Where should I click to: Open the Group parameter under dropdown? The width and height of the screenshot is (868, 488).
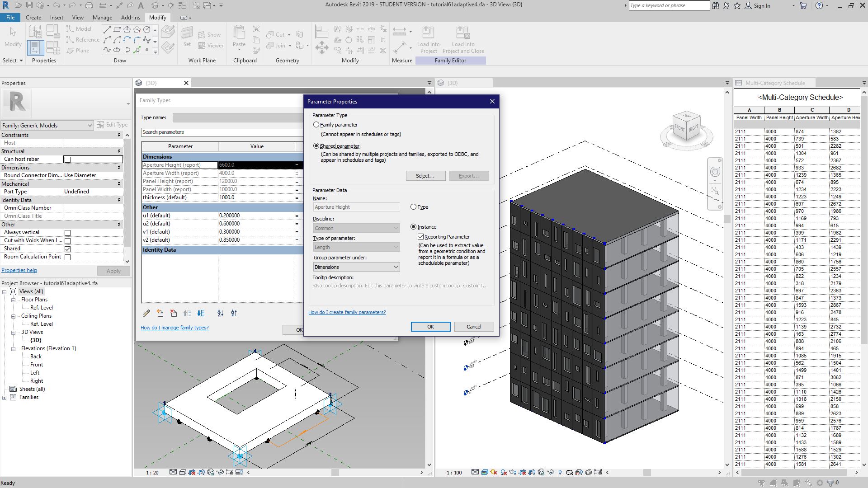point(356,267)
